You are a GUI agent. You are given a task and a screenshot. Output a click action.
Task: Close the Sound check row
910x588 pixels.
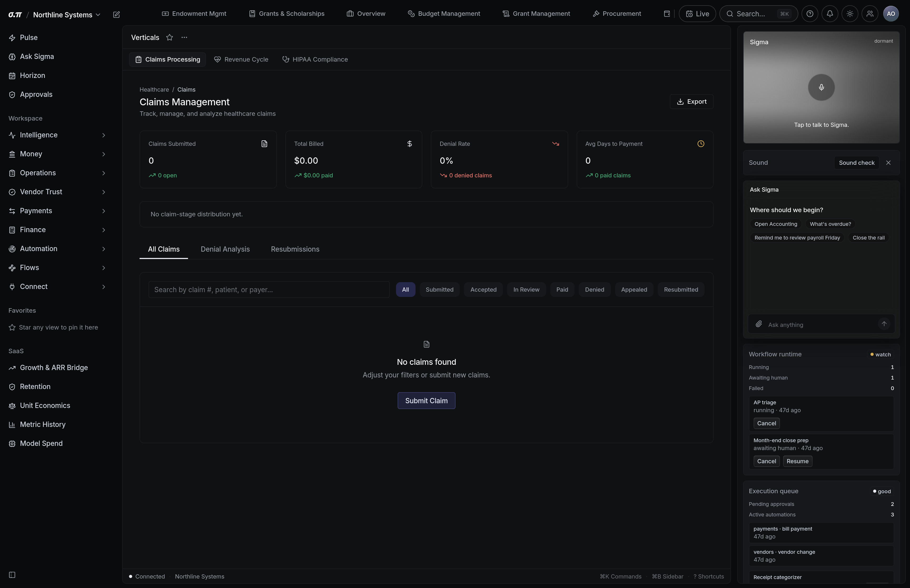888,163
